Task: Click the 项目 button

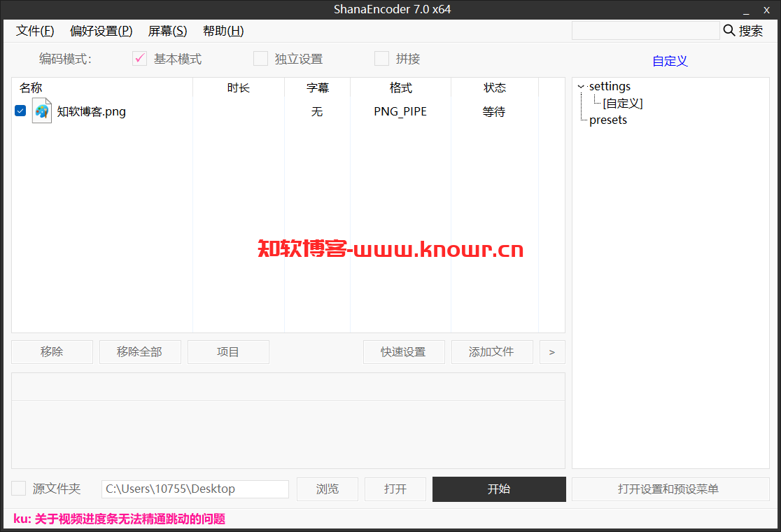Action: tap(228, 352)
